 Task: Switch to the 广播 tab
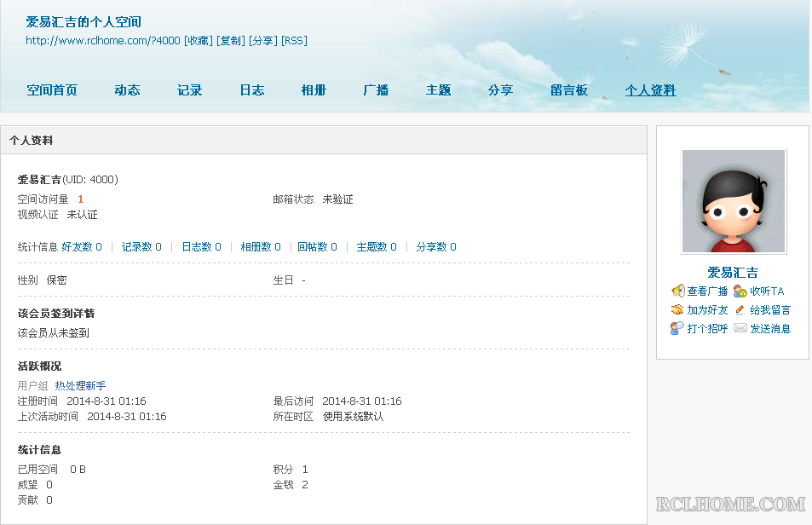coord(376,90)
